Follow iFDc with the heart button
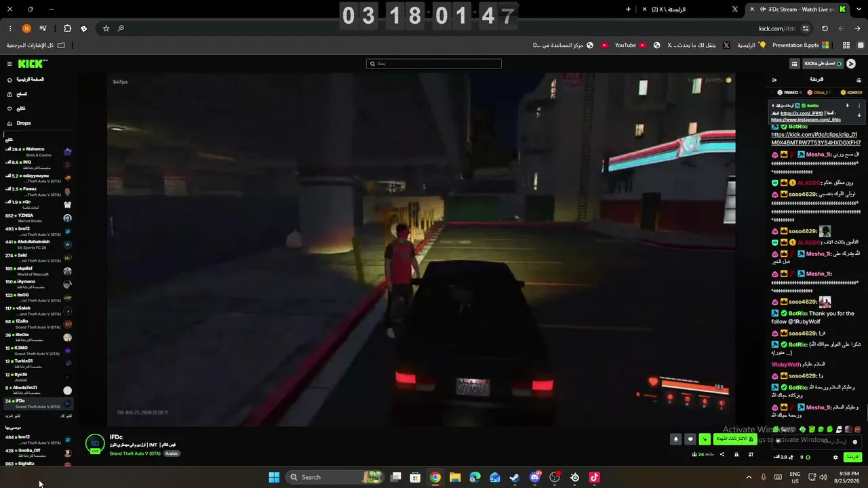This screenshot has height=488, width=868. pos(690,439)
